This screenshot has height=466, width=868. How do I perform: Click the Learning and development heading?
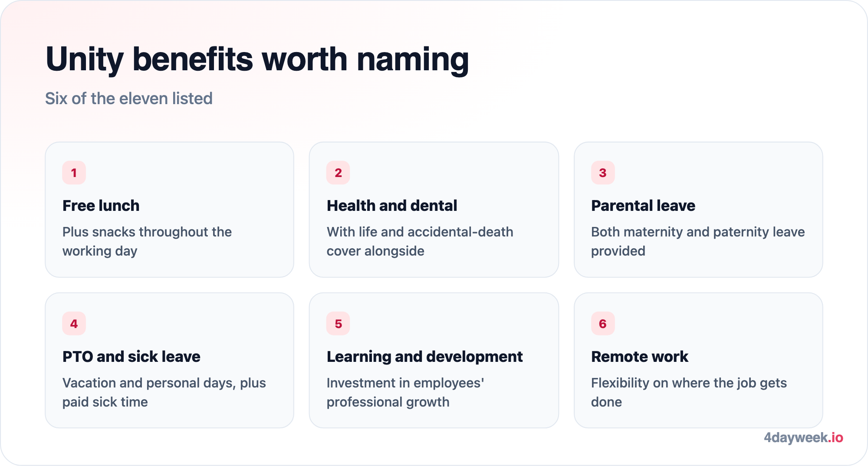(424, 357)
